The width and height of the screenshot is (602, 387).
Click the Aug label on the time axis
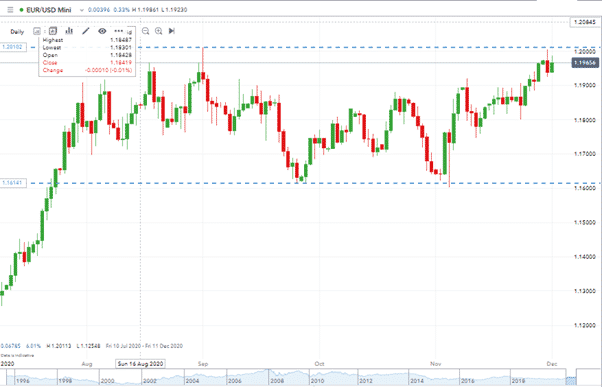[x=87, y=364]
